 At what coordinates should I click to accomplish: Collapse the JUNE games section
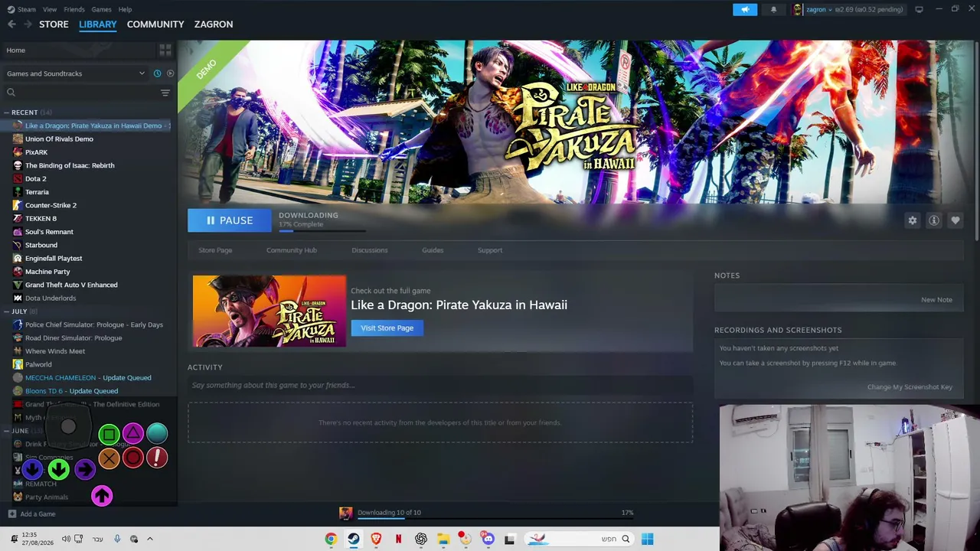pos(6,431)
